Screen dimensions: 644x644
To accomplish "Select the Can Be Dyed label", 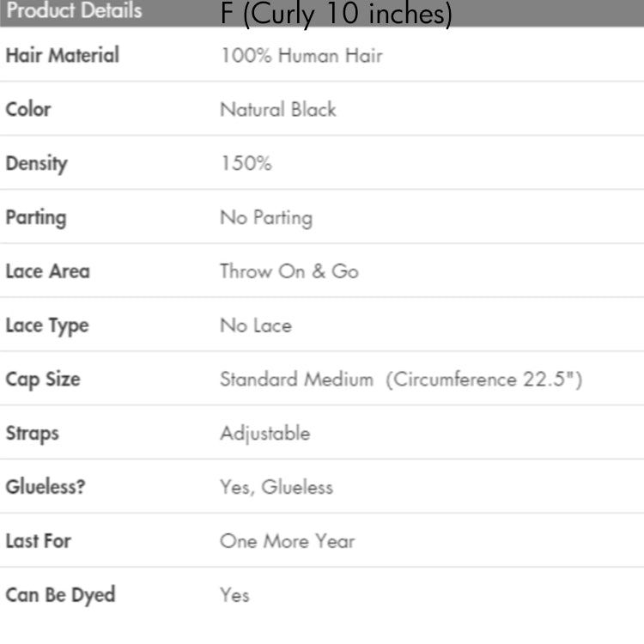I will click(x=60, y=594).
